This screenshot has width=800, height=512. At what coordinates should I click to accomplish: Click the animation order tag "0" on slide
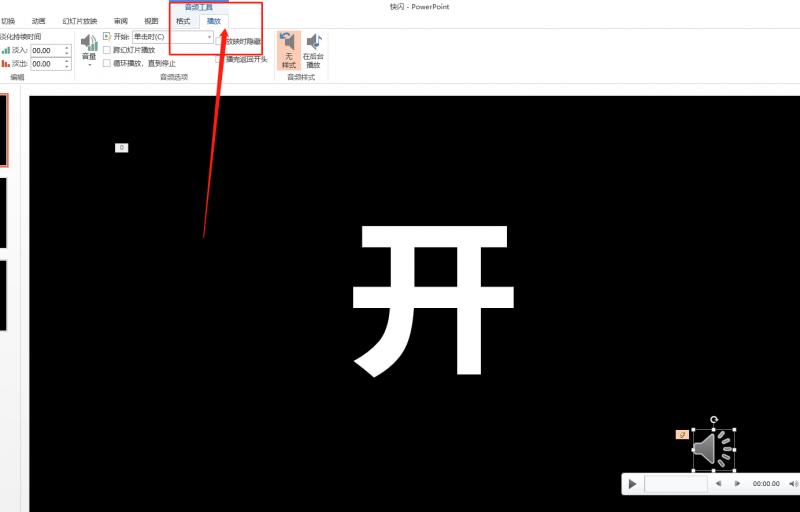tap(121, 148)
